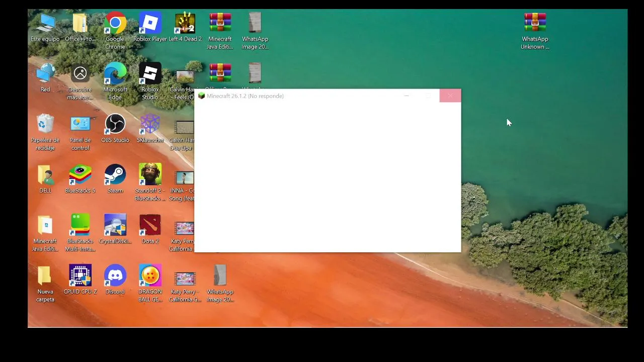
Task: Open the Standoff 2 - BlueStacks shortcut
Action: [150, 183]
